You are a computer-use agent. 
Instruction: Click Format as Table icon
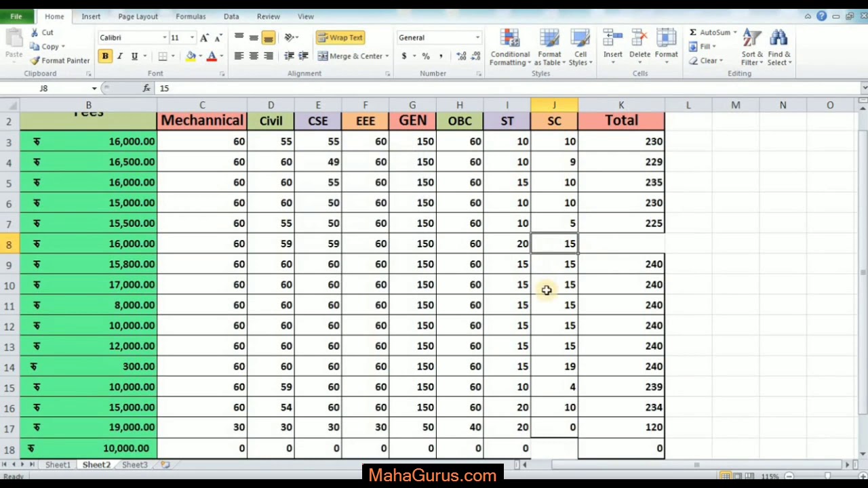point(549,39)
